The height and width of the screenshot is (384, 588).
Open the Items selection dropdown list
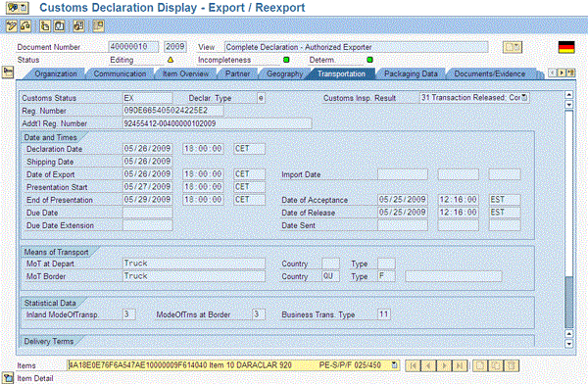pyautogui.click(x=394, y=364)
